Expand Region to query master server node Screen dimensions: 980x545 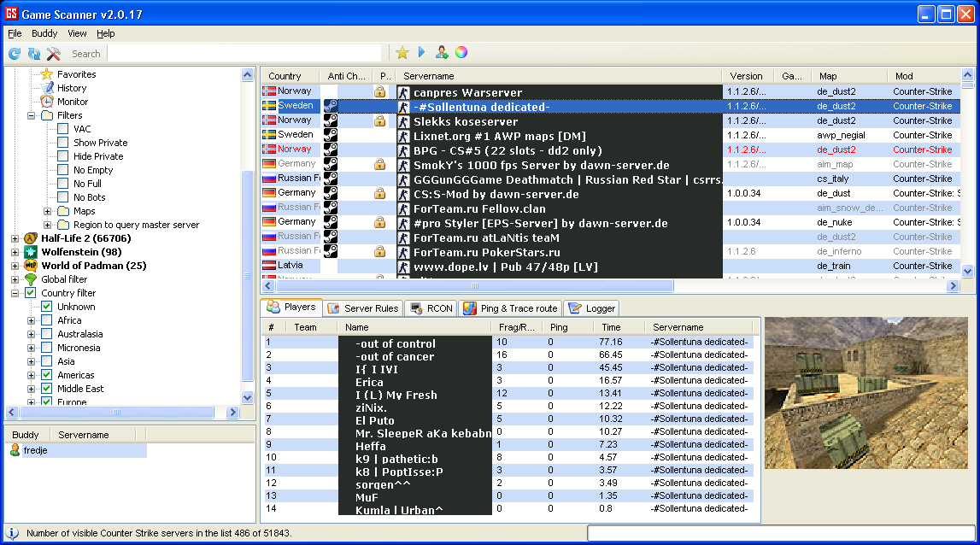point(48,225)
